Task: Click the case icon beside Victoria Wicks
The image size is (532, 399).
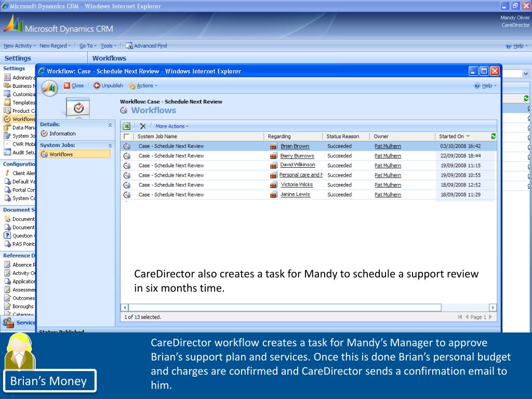Action: (x=273, y=185)
